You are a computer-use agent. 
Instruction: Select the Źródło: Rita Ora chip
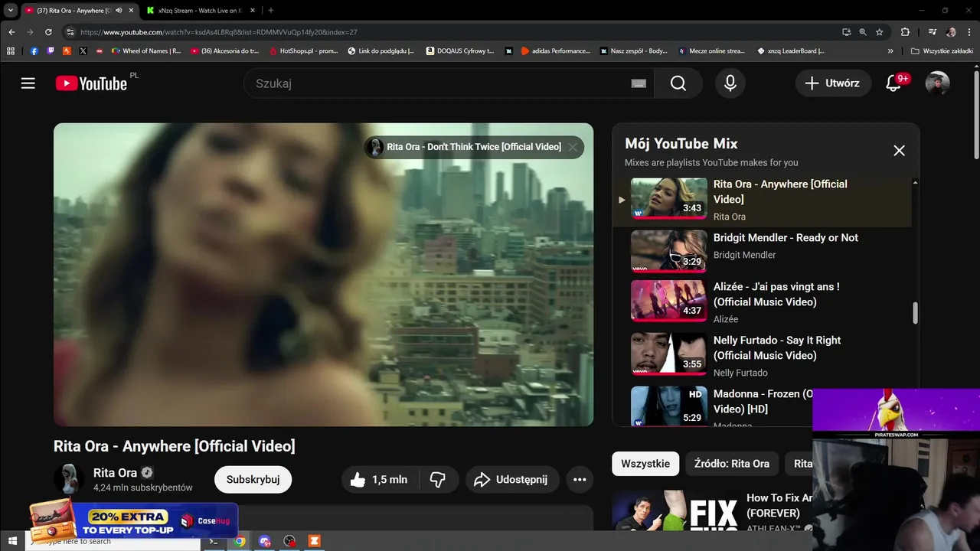point(732,464)
